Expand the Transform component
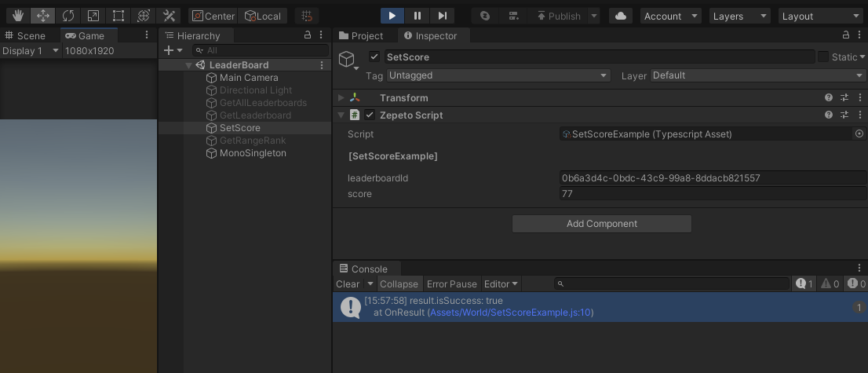This screenshot has width=868, height=373. pyautogui.click(x=341, y=97)
